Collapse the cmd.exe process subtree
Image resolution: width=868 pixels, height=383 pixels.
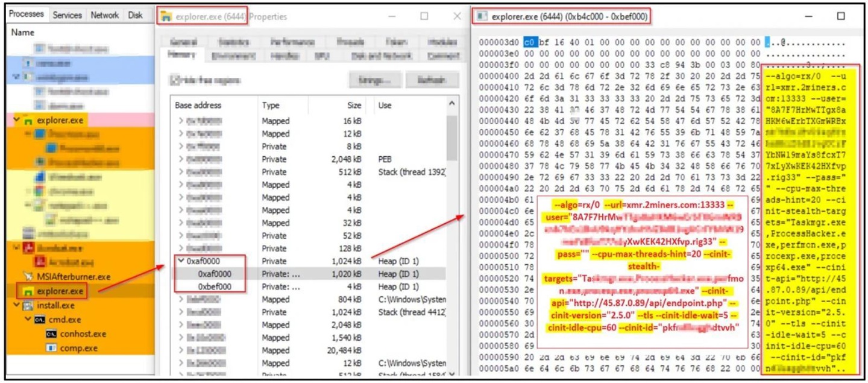27,320
